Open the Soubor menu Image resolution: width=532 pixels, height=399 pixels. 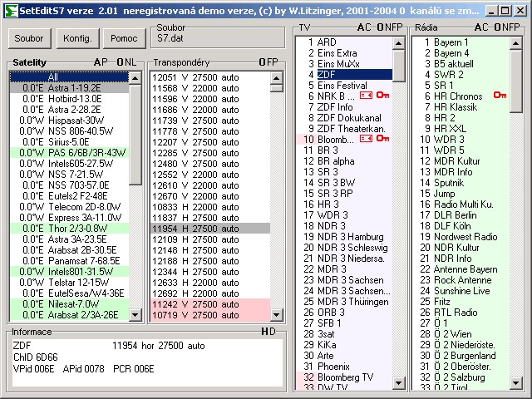[x=29, y=38]
